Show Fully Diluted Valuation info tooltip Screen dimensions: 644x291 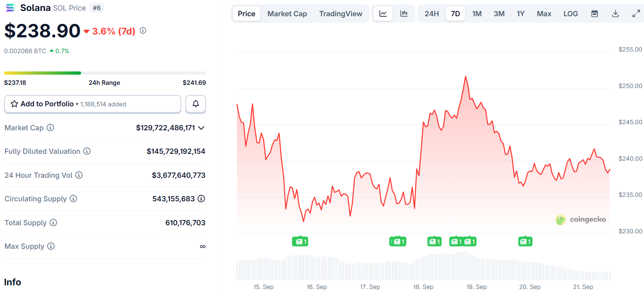tap(87, 151)
